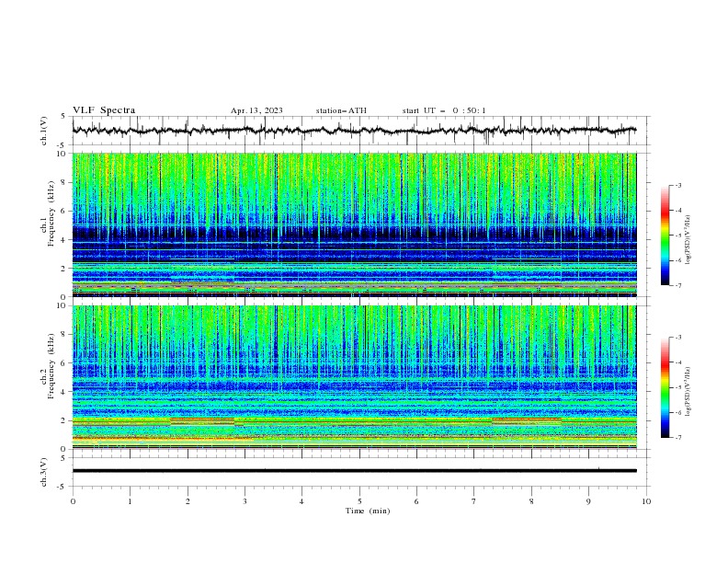728x563 pixels.
Task: Click the time axis tick label '2'
Action: (x=188, y=501)
